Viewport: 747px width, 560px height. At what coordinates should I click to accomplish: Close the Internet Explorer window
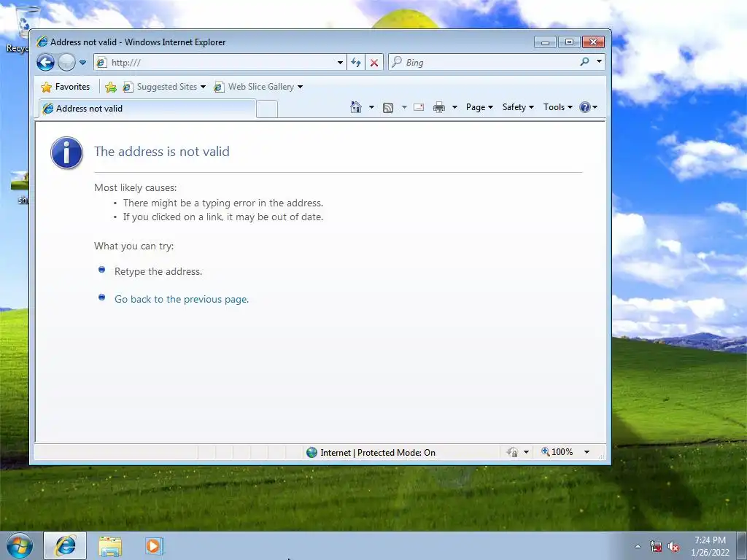(x=593, y=42)
